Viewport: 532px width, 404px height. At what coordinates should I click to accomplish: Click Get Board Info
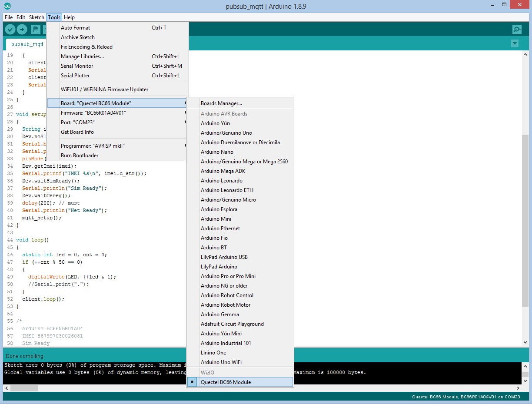pyautogui.click(x=117, y=132)
